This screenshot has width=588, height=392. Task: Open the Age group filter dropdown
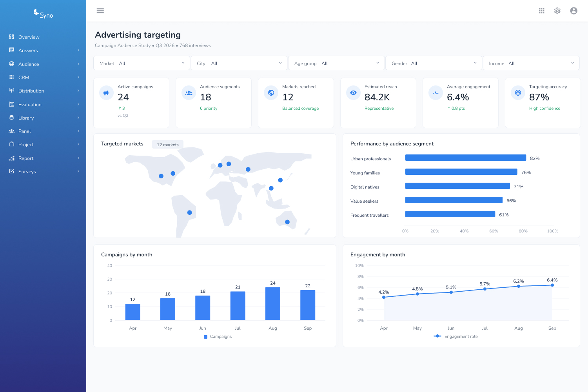coord(336,63)
